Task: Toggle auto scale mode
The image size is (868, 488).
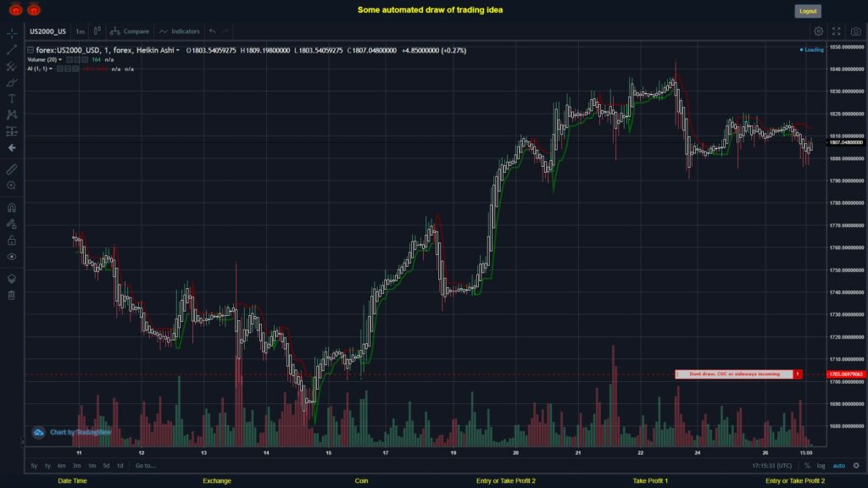Action: pos(839,466)
